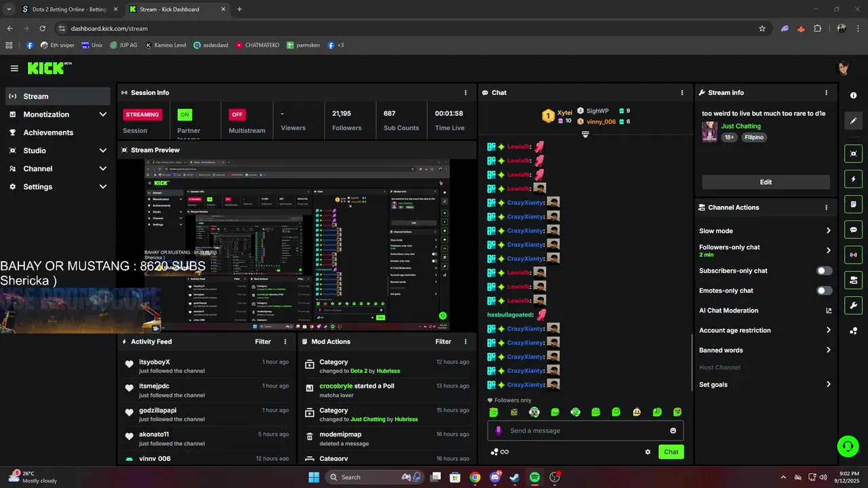Click the infinity icon below chat input
Viewport: 868px width, 488px height.
pyautogui.click(x=504, y=452)
